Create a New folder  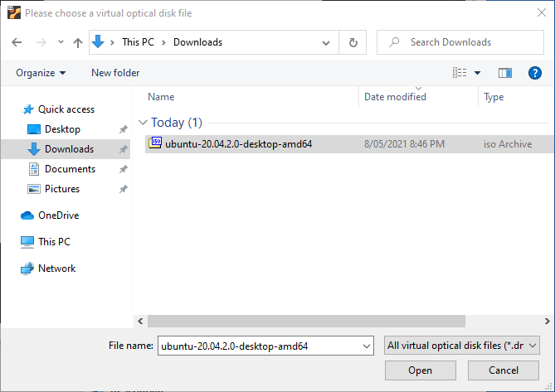(115, 73)
